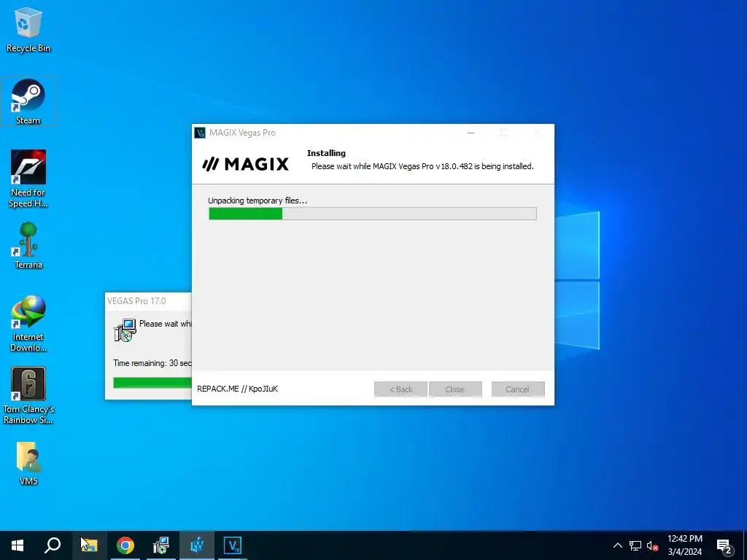
Task: Show hidden system tray icons
Action: (617, 545)
